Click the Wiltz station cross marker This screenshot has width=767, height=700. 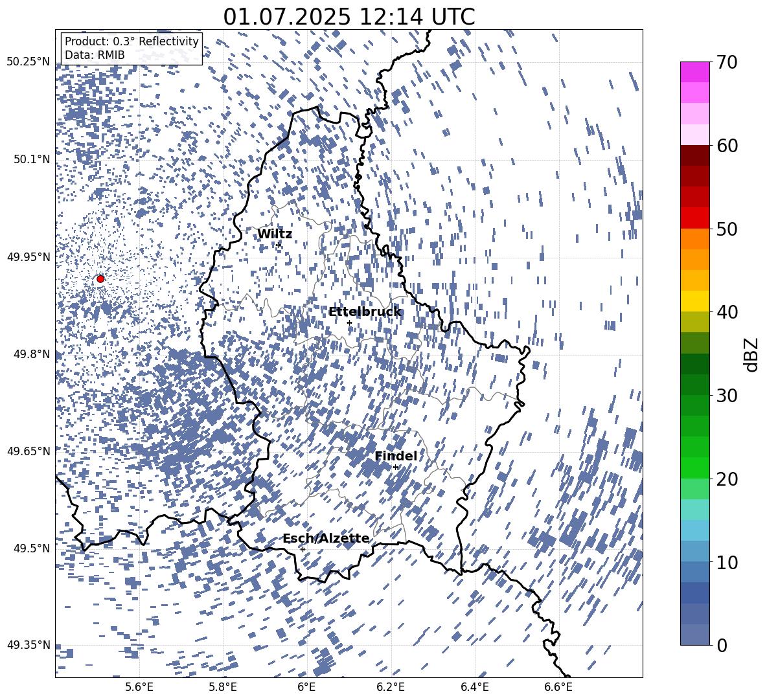279,245
